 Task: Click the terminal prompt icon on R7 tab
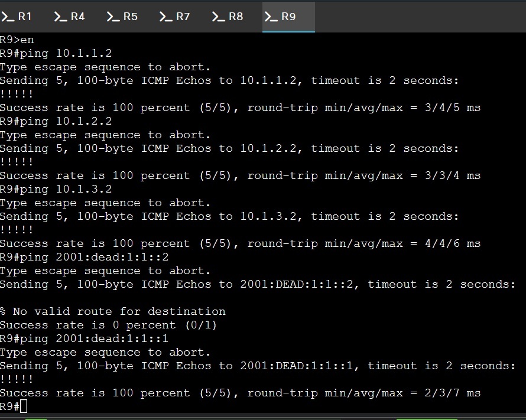(165, 17)
